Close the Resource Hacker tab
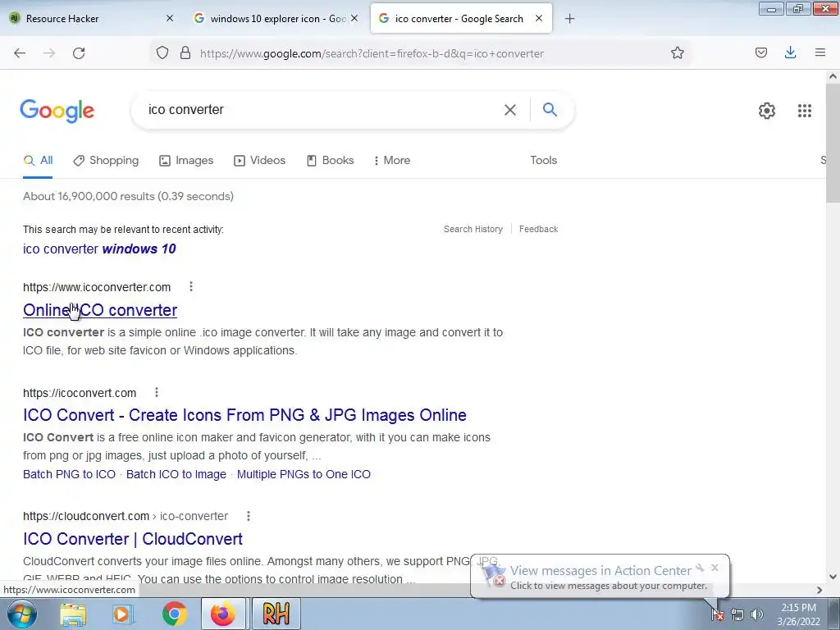This screenshot has width=840, height=630. tap(169, 18)
